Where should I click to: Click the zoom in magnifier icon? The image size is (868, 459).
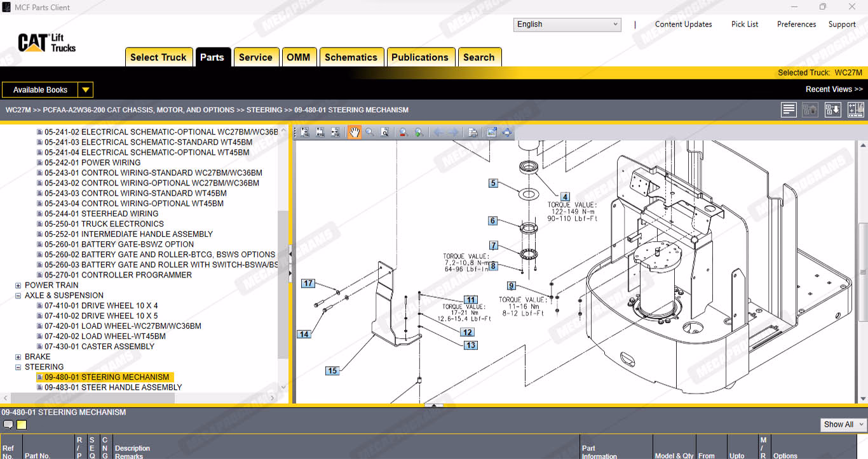[x=418, y=132]
